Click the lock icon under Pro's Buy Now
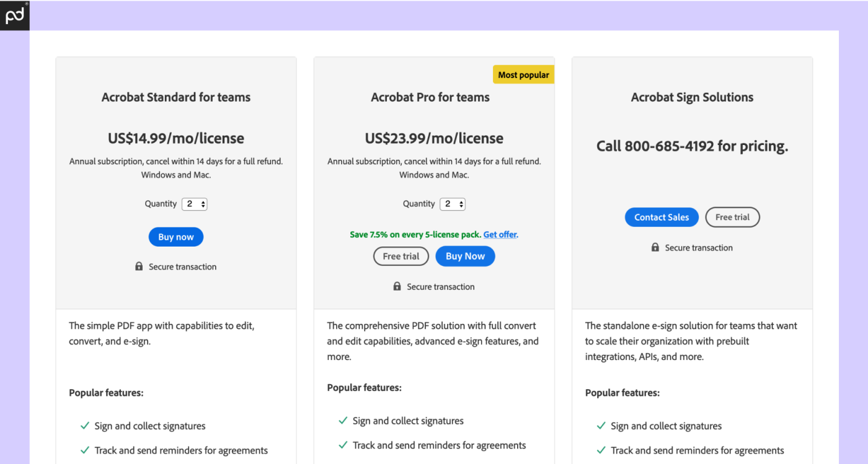 point(397,286)
